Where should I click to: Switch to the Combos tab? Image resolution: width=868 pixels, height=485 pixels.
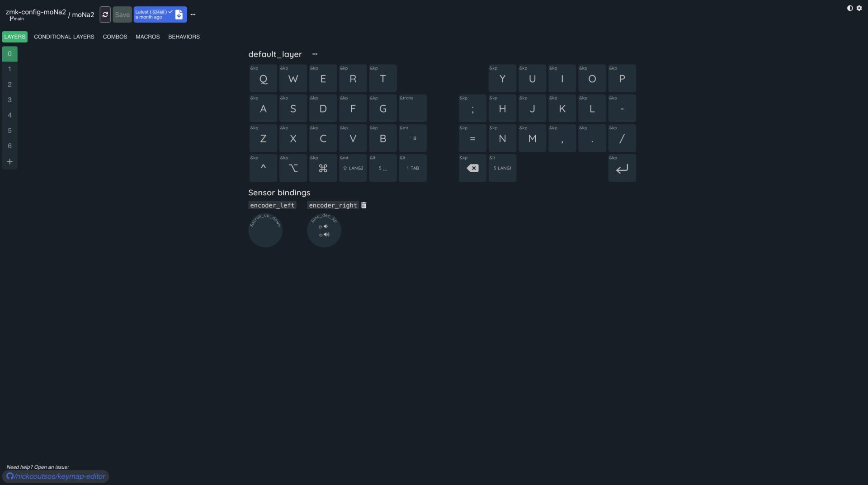pos(115,37)
